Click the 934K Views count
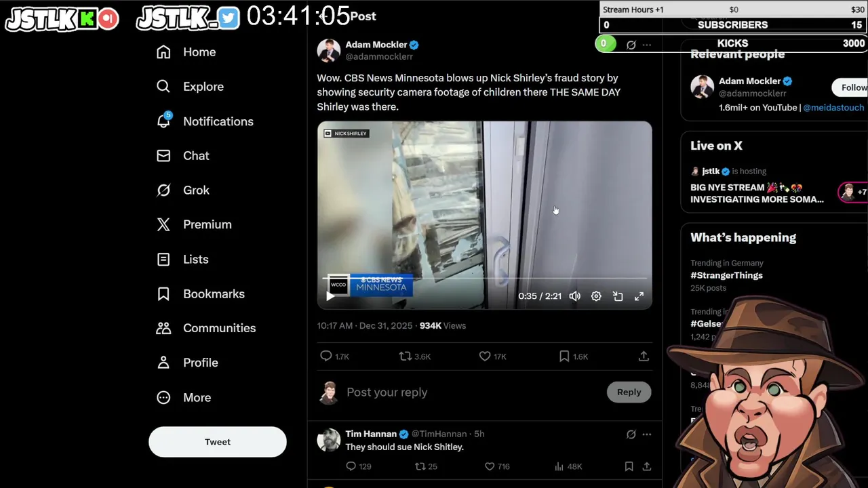Viewport: 868px width, 488px height. pyautogui.click(x=443, y=326)
